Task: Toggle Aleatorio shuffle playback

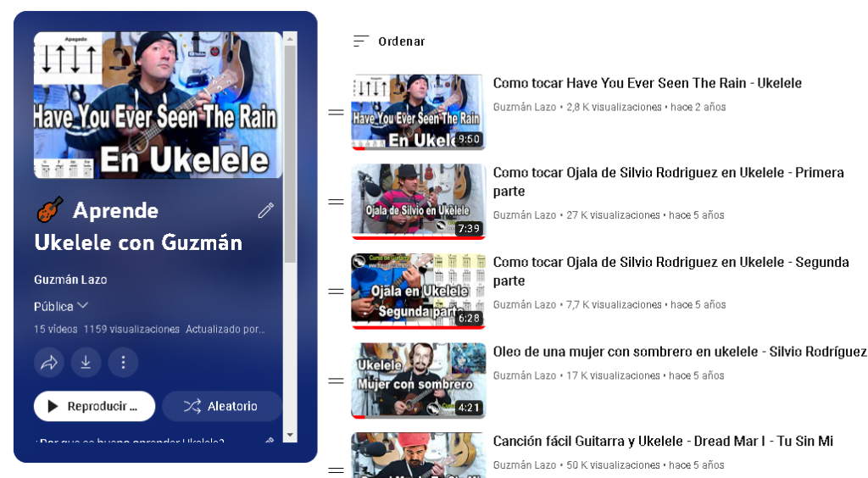Action: (221, 406)
